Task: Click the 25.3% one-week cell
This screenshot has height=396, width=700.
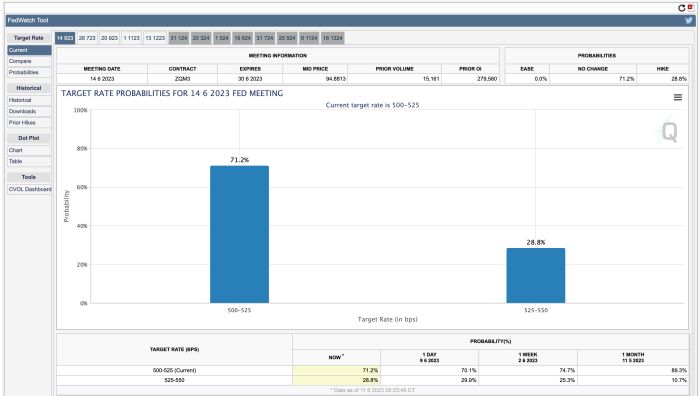Action: coord(528,380)
